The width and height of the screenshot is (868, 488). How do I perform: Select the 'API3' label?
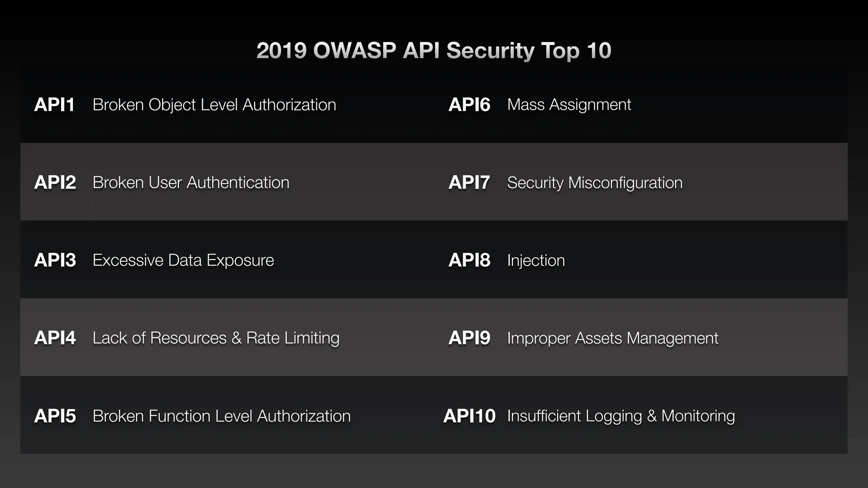coord(55,260)
